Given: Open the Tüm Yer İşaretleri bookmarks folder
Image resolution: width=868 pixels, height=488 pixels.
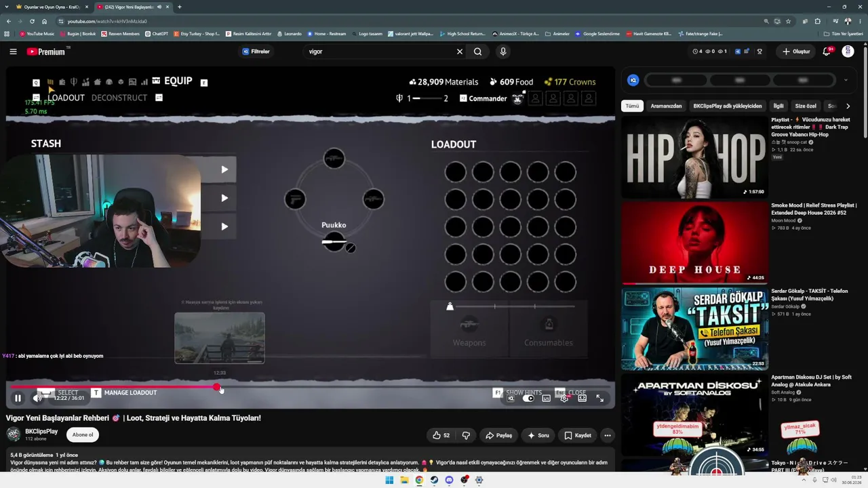Looking at the screenshot, I should tap(843, 33).
